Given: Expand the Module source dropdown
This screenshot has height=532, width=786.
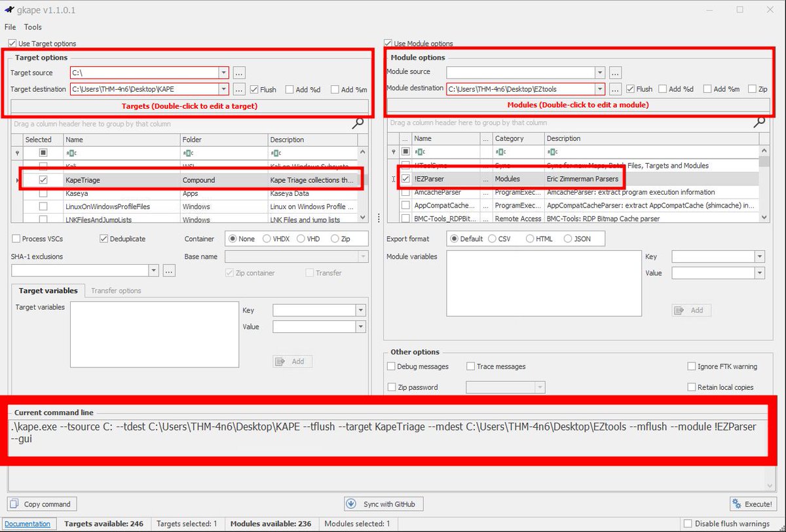Looking at the screenshot, I should [599, 72].
